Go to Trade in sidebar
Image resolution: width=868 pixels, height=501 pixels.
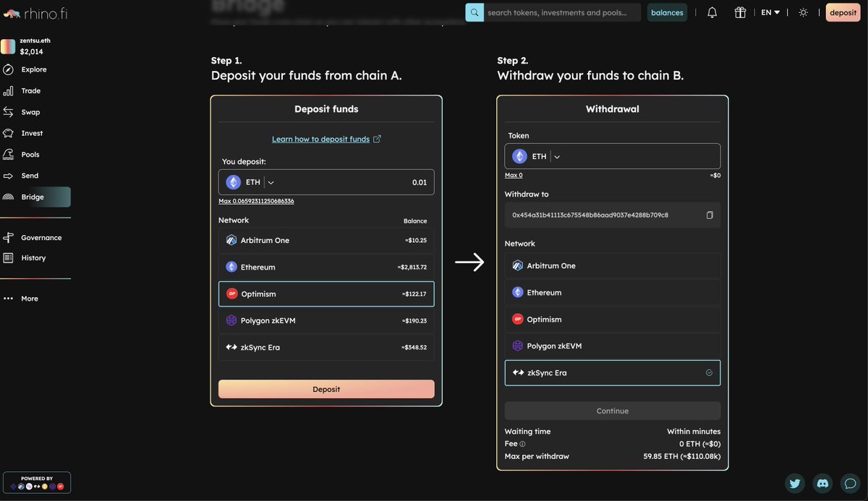[31, 91]
